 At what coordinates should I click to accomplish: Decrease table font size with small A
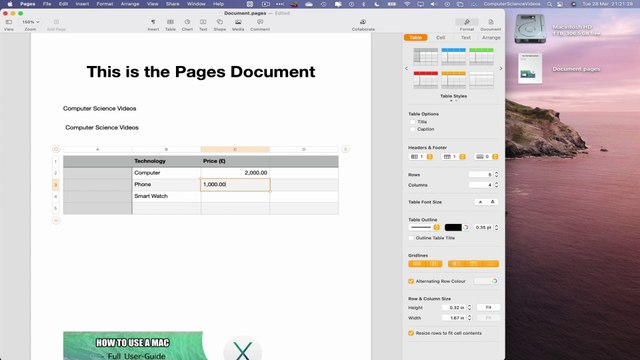click(x=480, y=202)
